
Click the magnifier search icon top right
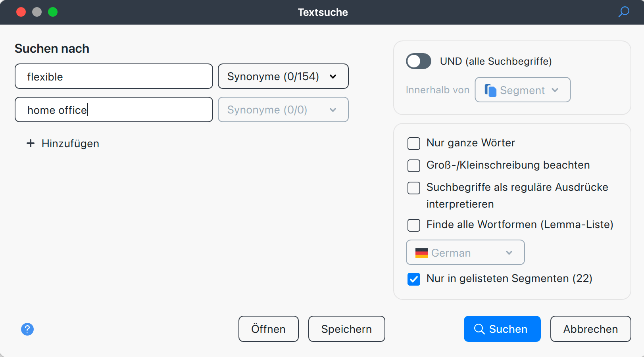pos(623,12)
